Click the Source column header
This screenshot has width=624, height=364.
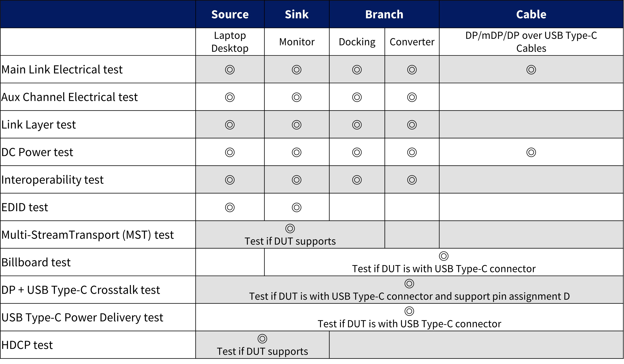click(230, 14)
